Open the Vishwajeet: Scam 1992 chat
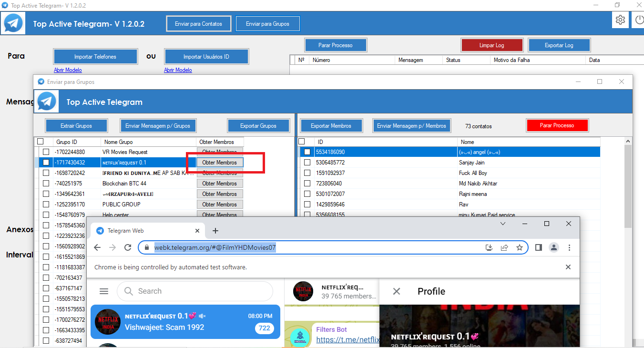Image resolution: width=644 pixels, height=348 pixels. pyautogui.click(x=185, y=322)
